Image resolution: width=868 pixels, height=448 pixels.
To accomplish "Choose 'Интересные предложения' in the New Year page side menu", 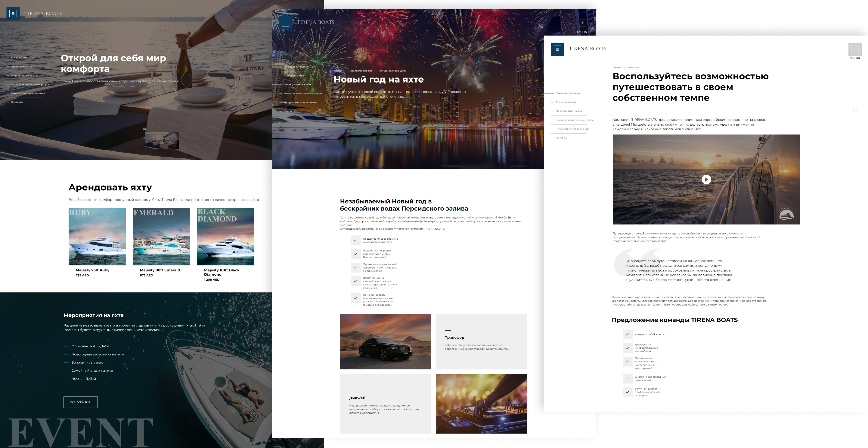I will [301, 102].
